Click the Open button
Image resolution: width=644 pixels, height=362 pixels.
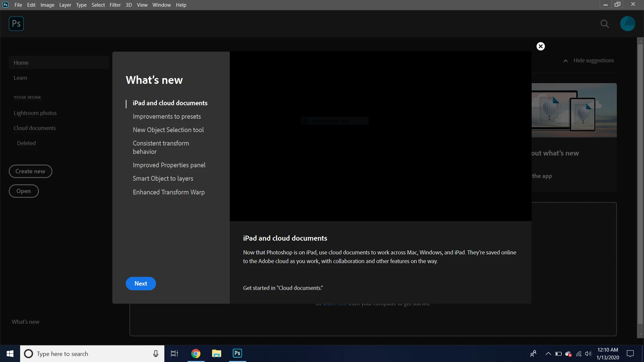pyautogui.click(x=23, y=191)
